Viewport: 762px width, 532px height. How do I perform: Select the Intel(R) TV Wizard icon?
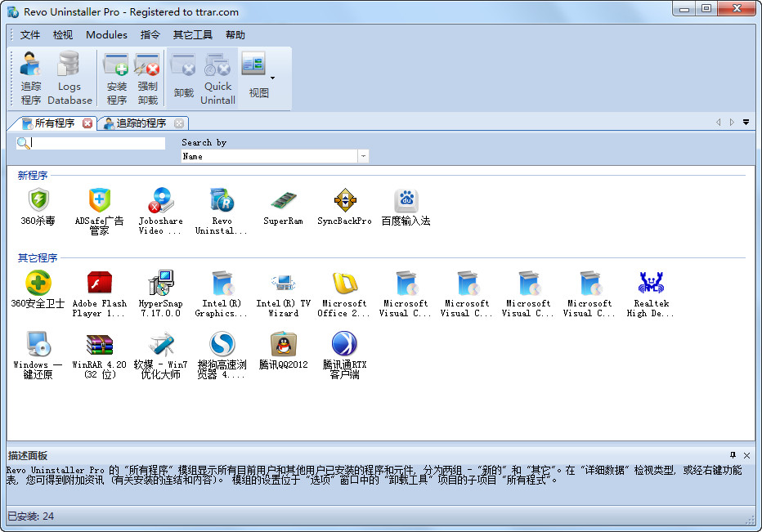click(283, 294)
